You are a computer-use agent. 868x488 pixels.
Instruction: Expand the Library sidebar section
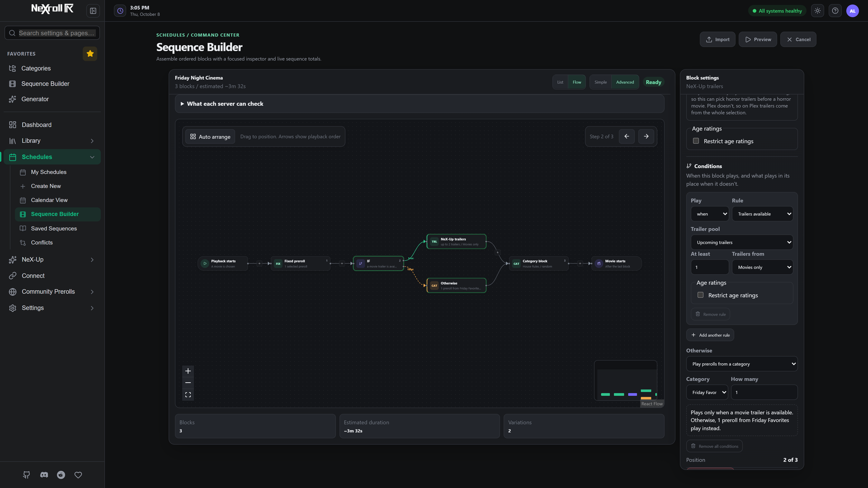[52, 141]
